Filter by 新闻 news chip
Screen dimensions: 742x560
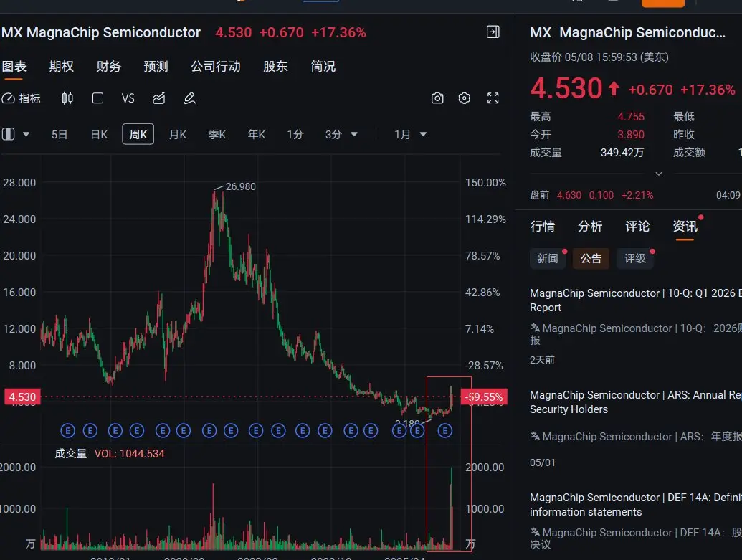click(x=548, y=258)
